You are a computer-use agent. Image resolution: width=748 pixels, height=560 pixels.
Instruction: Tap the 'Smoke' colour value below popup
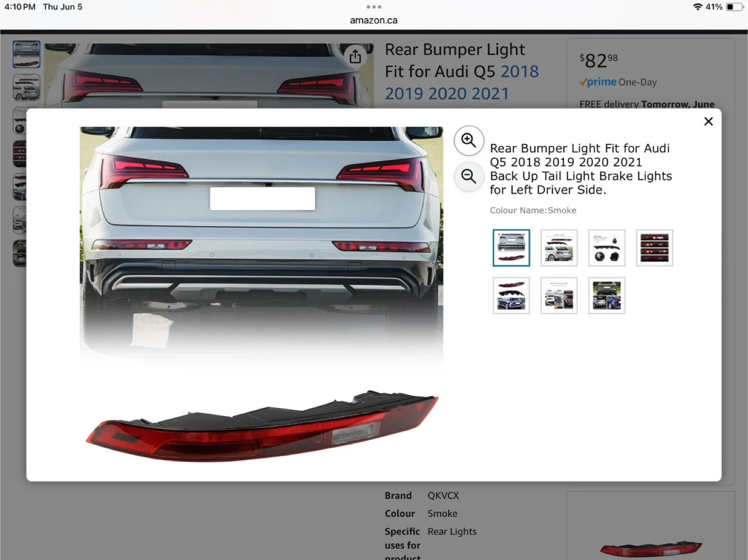tap(443, 513)
